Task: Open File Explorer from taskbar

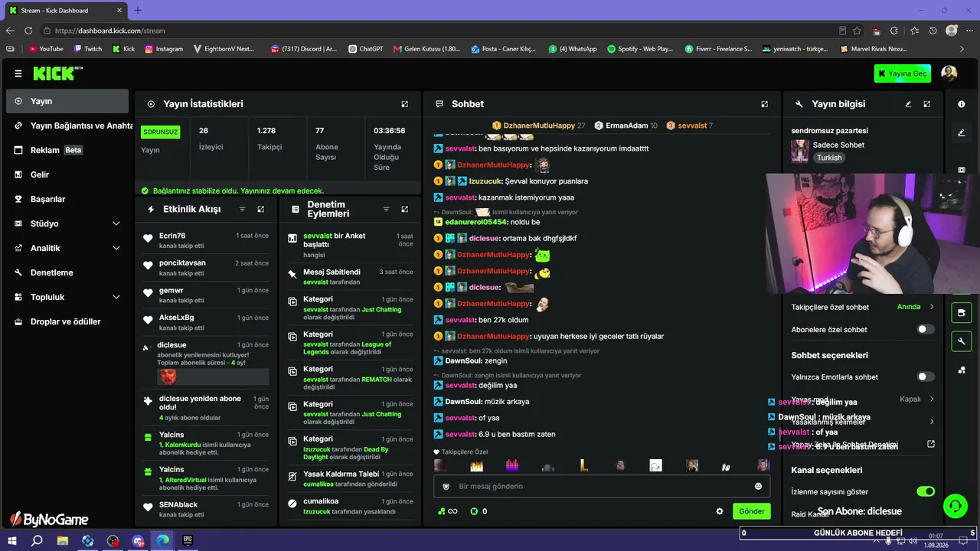Action: pos(63,541)
